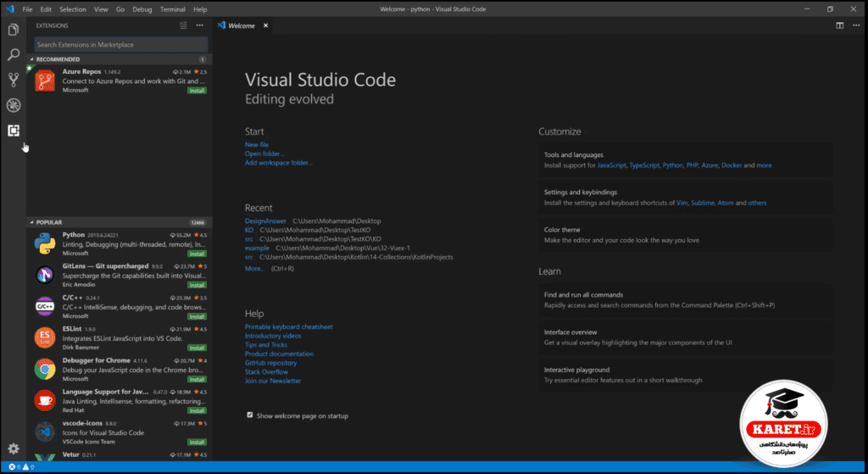
Task: Open the editor more actions ellipsis
Action: [856, 25]
